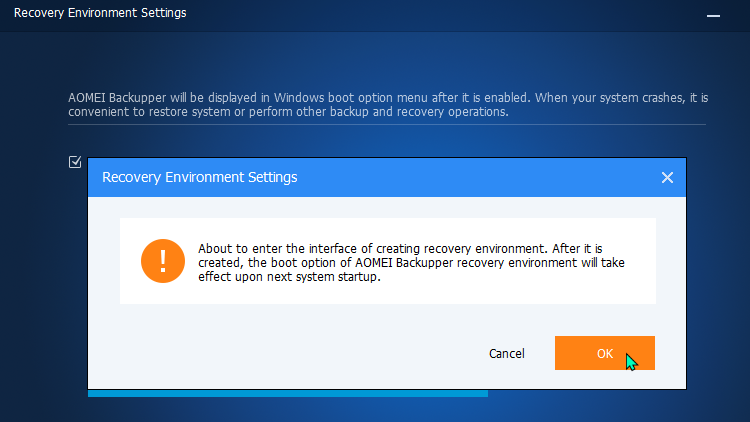Click Cancel in the dialog
Image resolution: width=750 pixels, height=422 pixels.
[507, 354]
